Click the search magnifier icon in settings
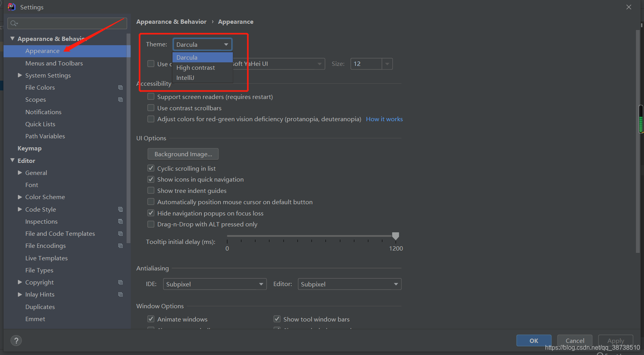This screenshot has height=355, width=644. coord(14,23)
